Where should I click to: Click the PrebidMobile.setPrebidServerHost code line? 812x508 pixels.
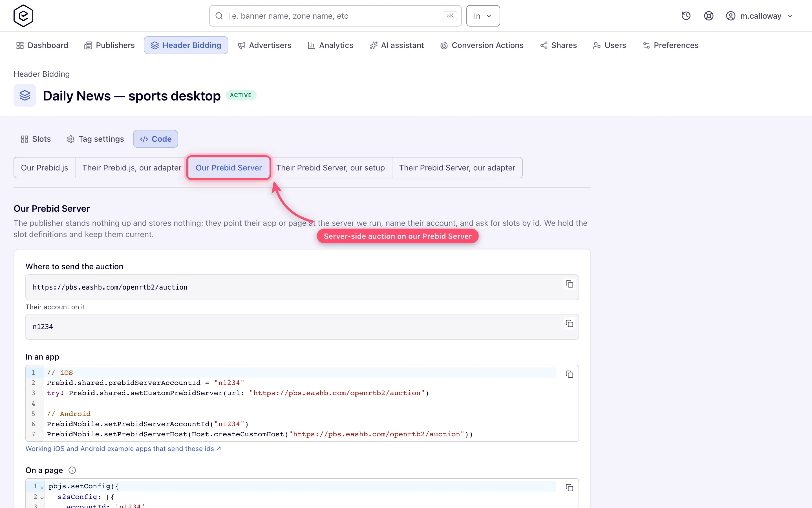[260, 434]
